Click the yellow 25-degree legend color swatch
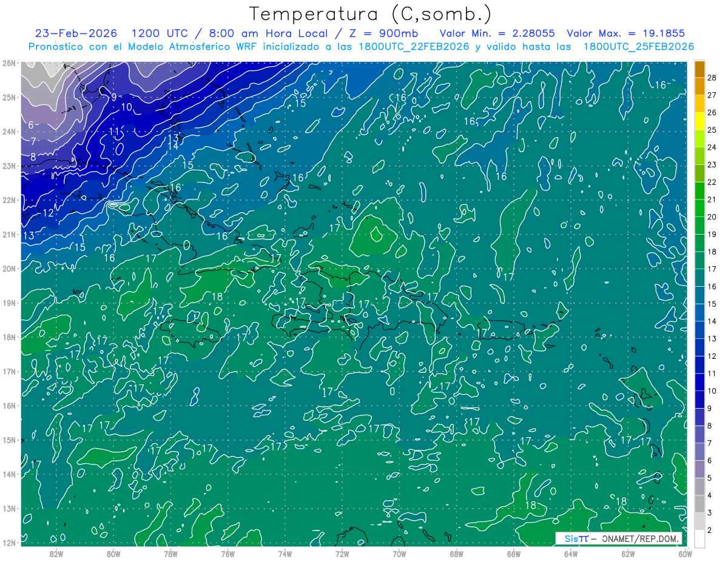This screenshot has height=562, width=728. coord(699,121)
